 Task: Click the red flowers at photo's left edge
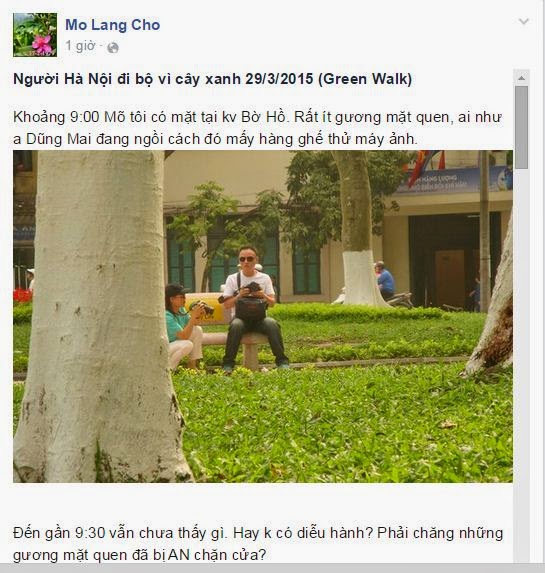click(22, 296)
